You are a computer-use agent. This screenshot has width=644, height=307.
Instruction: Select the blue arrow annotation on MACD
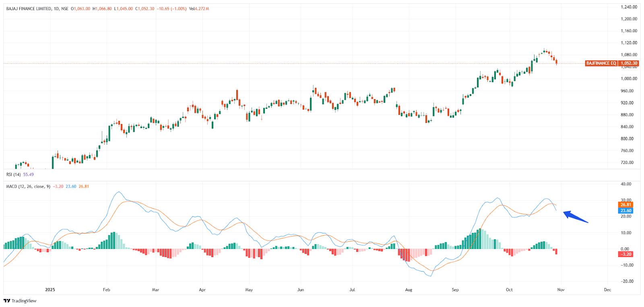(x=575, y=217)
